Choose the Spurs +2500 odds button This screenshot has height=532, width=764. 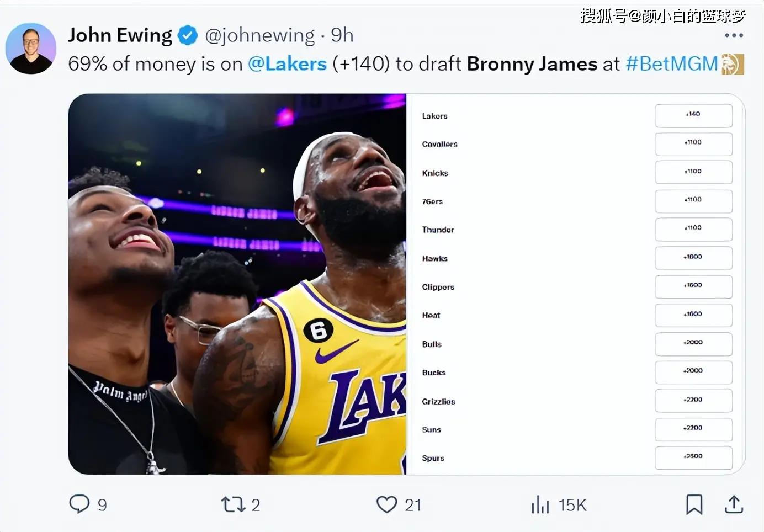[x=693, y=457]
